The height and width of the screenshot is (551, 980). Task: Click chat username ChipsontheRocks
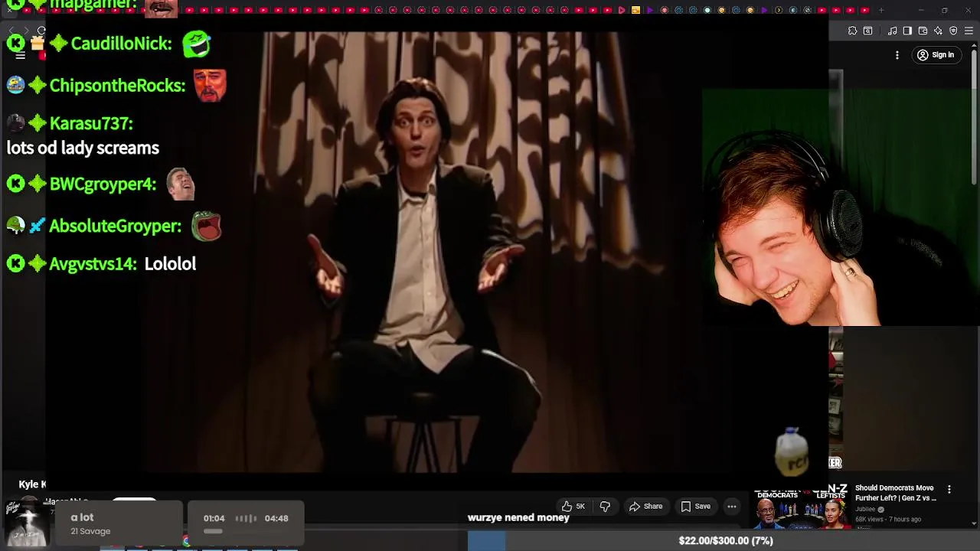point(117,86)
